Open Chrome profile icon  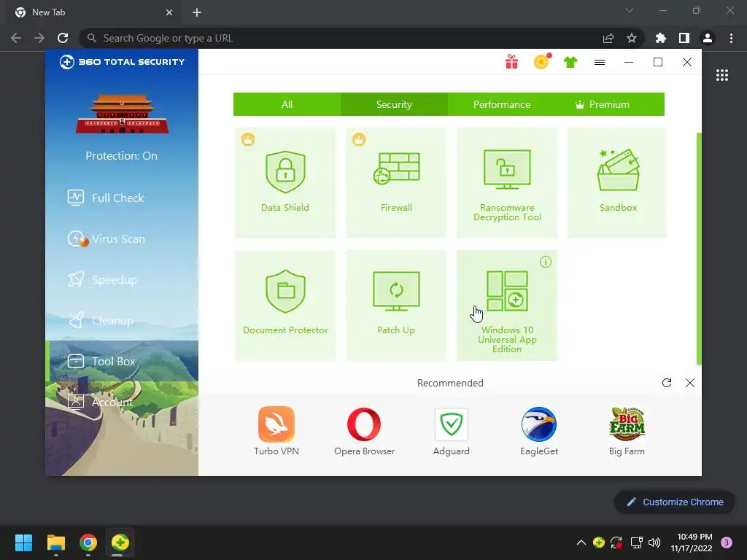pyautogui.click(x=708, y=38)
